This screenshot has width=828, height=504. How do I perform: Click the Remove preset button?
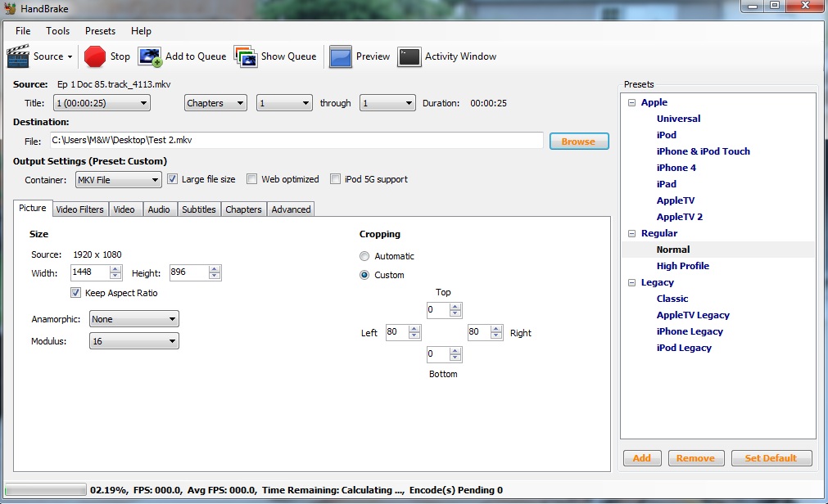(696, 458)
